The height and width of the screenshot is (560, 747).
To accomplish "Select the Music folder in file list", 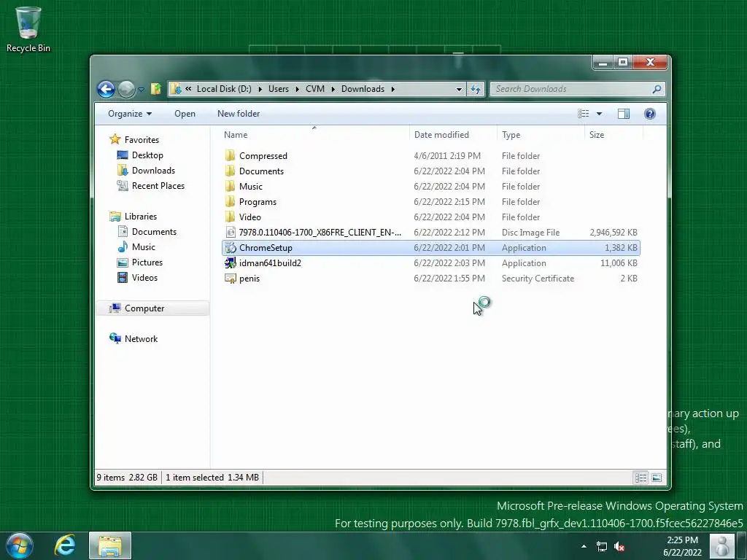I will [430, 186].
